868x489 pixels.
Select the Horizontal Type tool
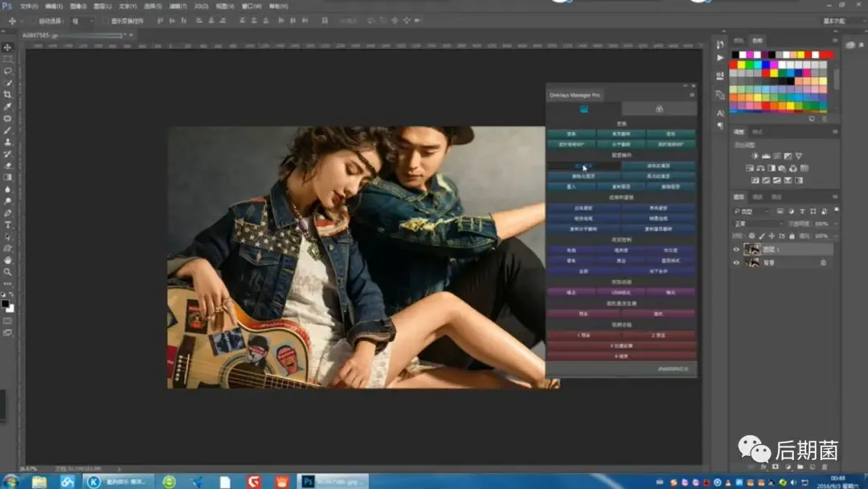pyautogui.click(x=8, y=224)
